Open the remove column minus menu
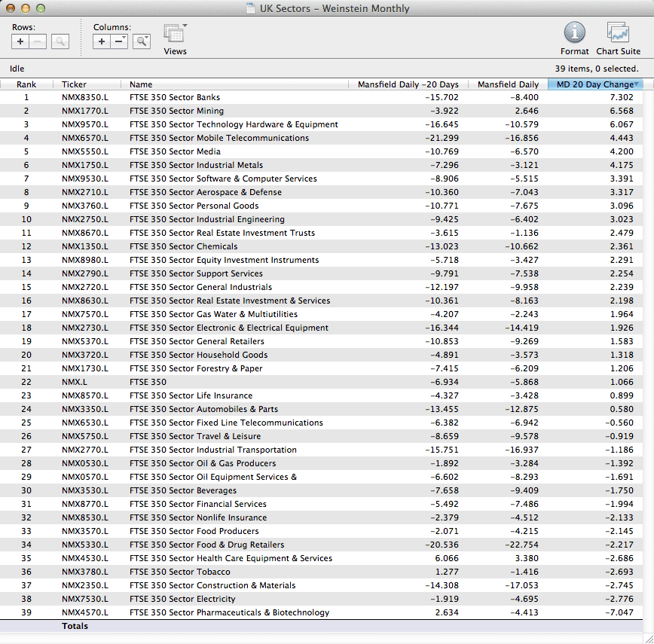Viewport: 654px width, 644px height. pyautogui.click(x=119, y=42)
